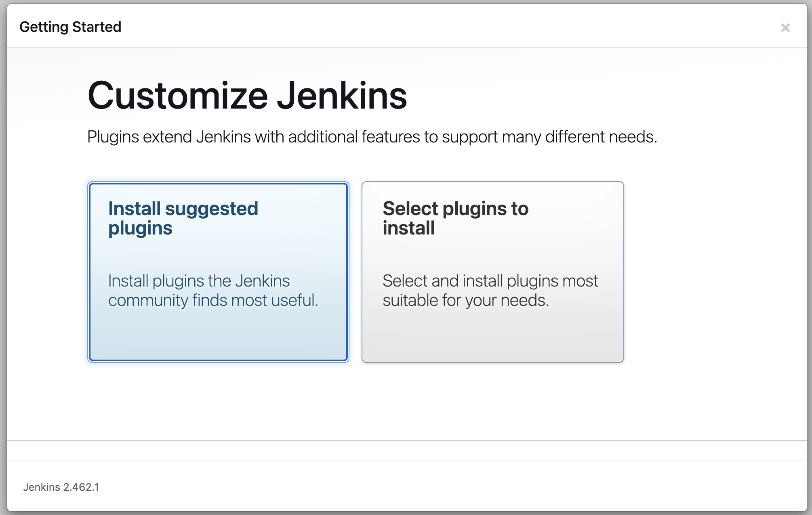The height and width of the screenshot is (515, 812).
Task: Click empty bottom area of select plugins card
Action: point(492,337)
